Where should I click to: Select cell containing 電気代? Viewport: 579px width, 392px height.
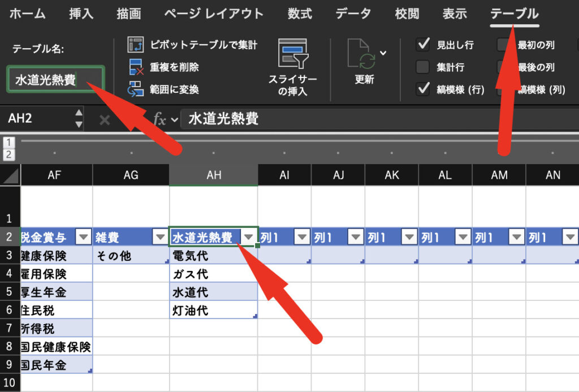coord(213,256)
